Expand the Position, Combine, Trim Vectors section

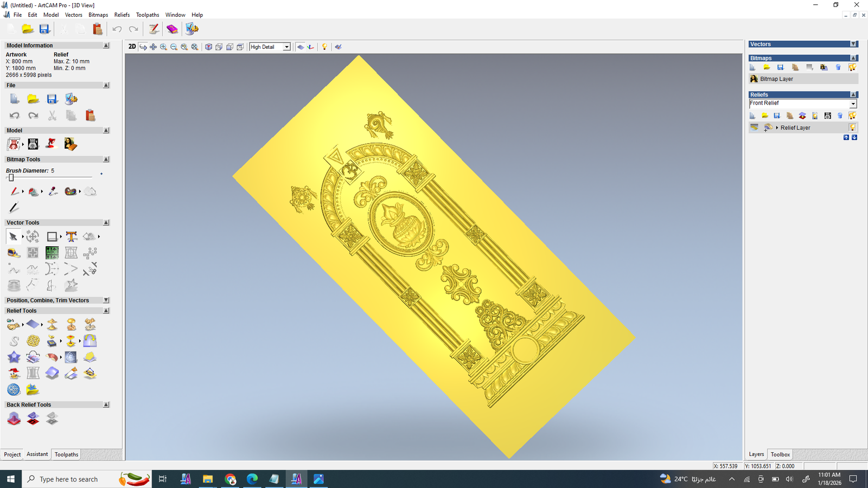(x=106, y=300)
